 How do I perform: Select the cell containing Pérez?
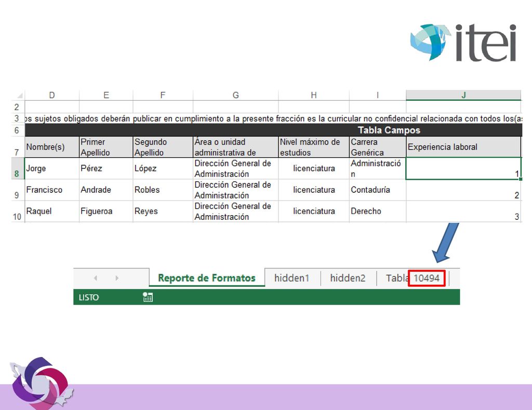(106, 168)
